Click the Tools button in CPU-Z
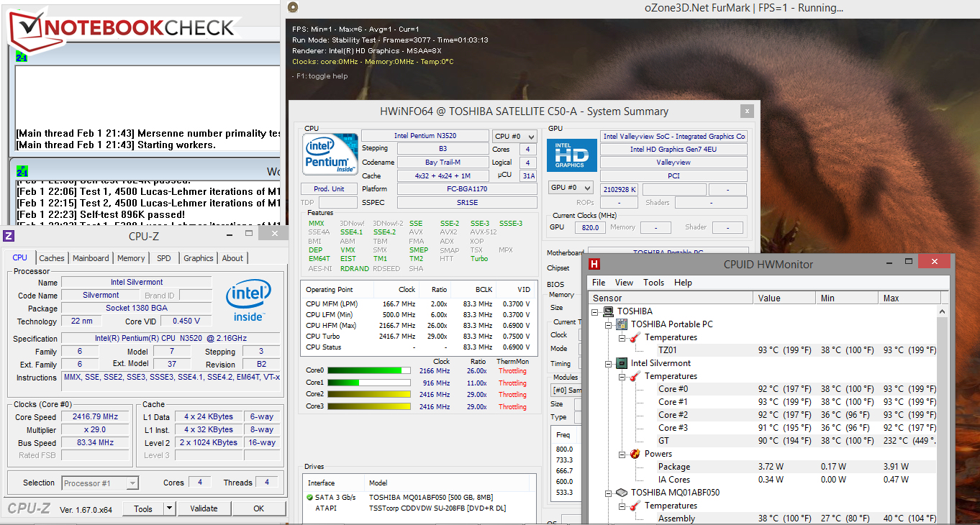 tap(143, 508)
